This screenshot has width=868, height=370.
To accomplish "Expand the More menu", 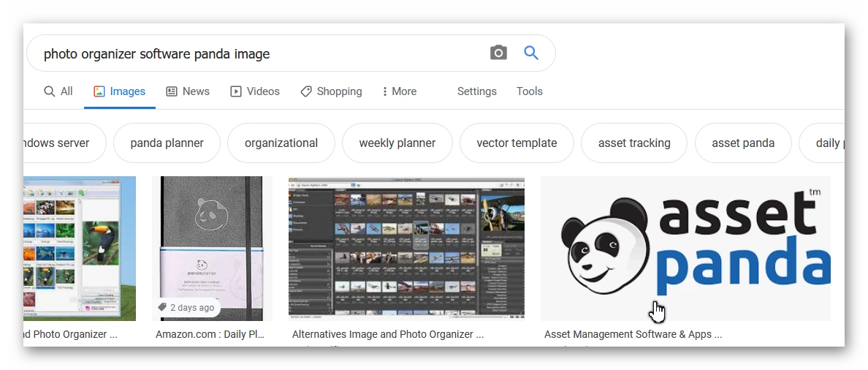I will tap(400, 91).
